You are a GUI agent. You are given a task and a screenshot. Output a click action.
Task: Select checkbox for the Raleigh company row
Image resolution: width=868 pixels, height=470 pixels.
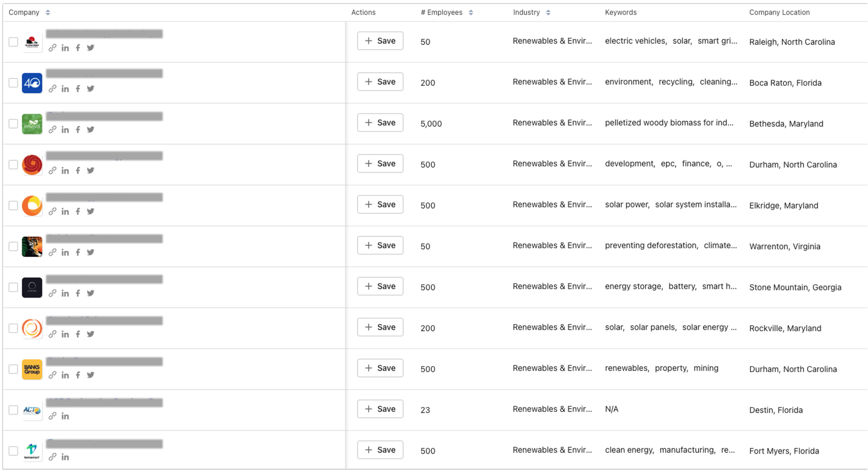(13, 42)
